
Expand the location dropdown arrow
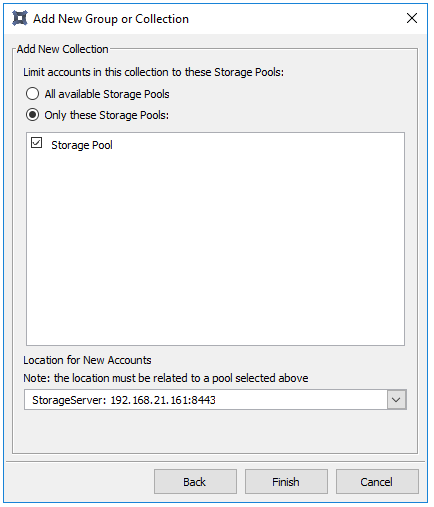pyautogui.click(x=396, y=400)
